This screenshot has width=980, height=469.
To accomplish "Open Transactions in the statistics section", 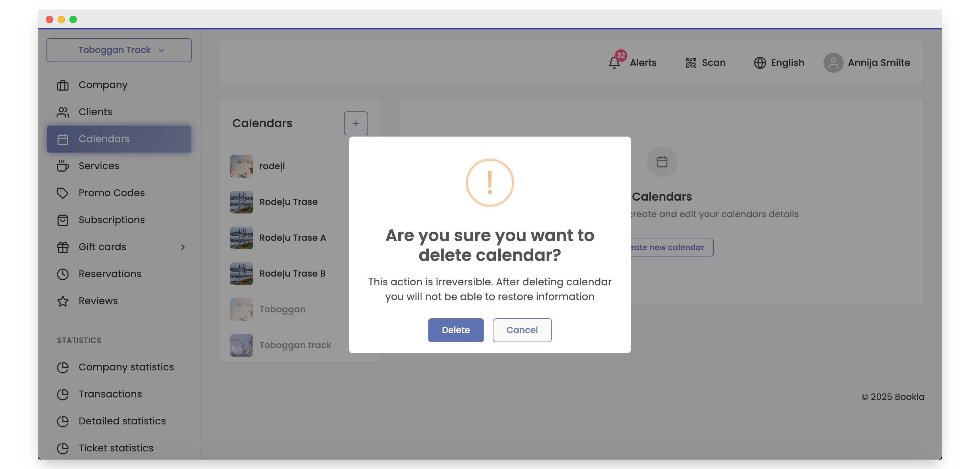I will click(x=110, y=394).
